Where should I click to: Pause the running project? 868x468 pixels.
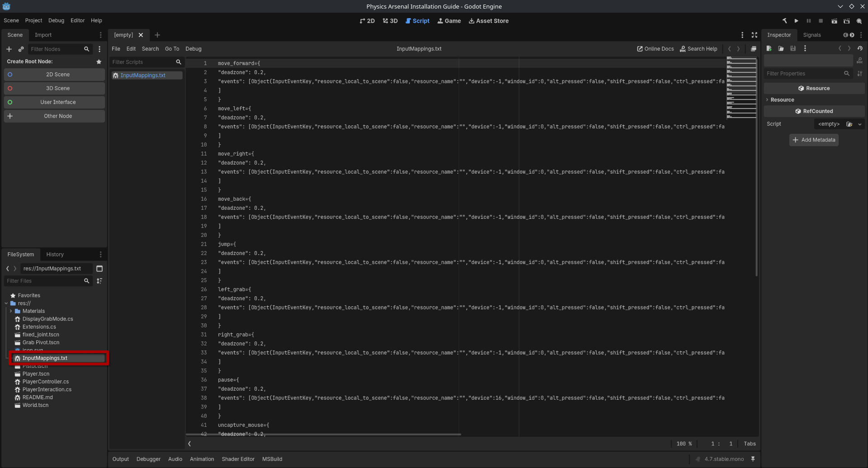coord(809,21)
